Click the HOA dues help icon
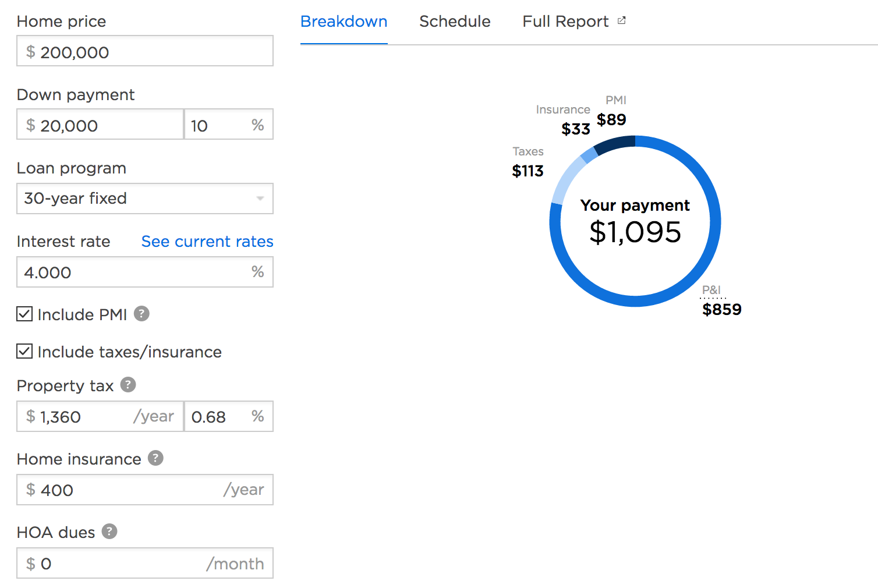The width and height of the screenshot is (878, 588). pyautogui.click(x=109, y=532)
